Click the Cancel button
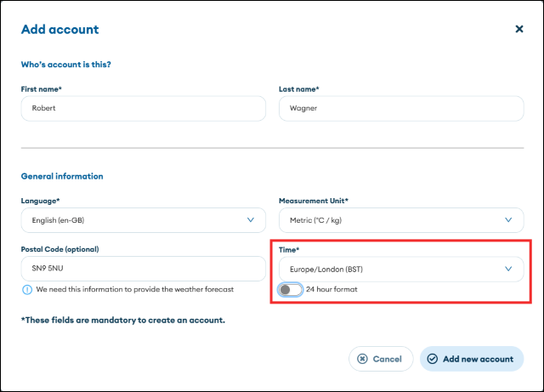 (381, 359)
